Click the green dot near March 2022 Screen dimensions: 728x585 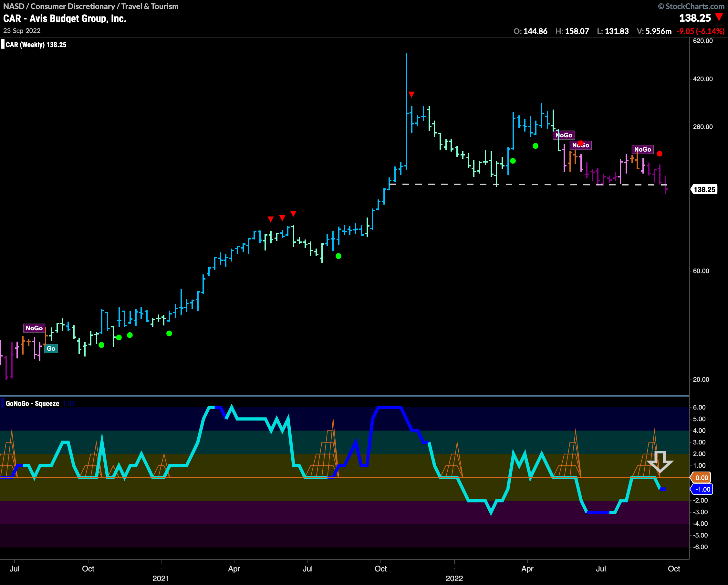(513, 161)
